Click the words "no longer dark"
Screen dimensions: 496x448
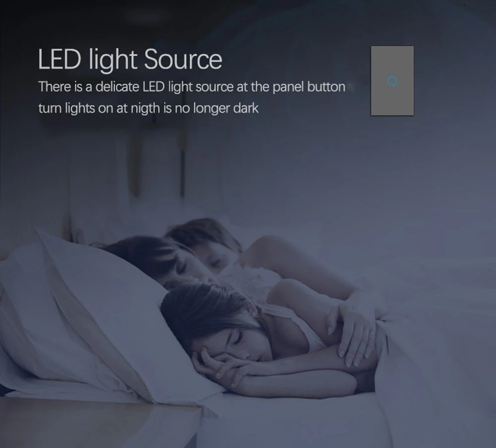(217, 109)
